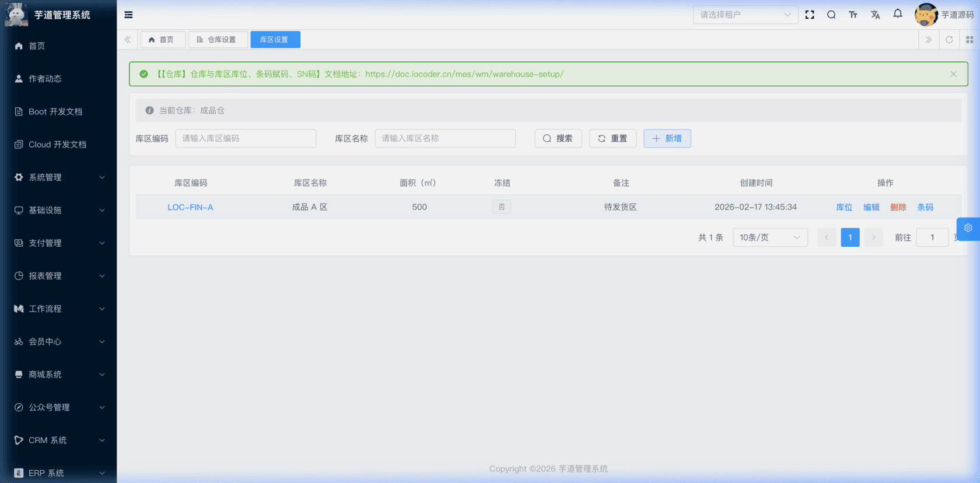Switch to the 首页 tab
Image resolution: width=980 pixels, height=483 pixels.
click(x=162, y=40)
